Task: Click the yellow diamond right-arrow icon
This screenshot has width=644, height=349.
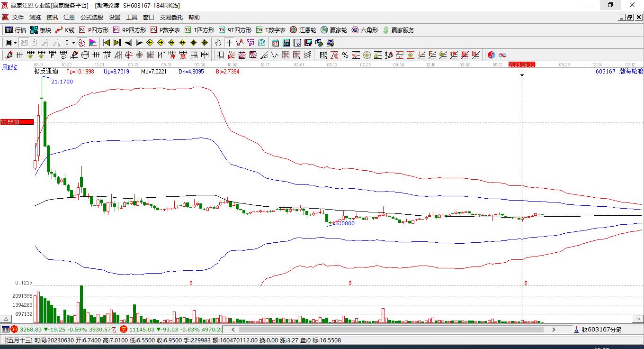Action: pos(161,43)
